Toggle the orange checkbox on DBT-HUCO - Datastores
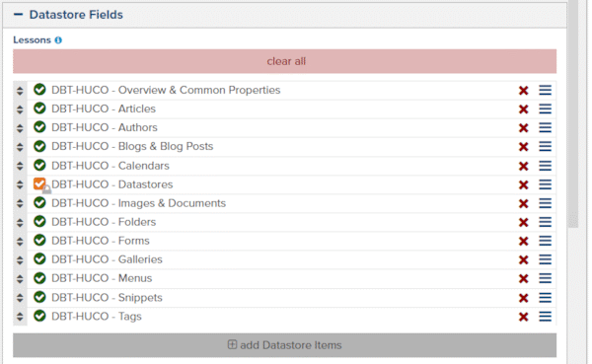 click(39, 183)
